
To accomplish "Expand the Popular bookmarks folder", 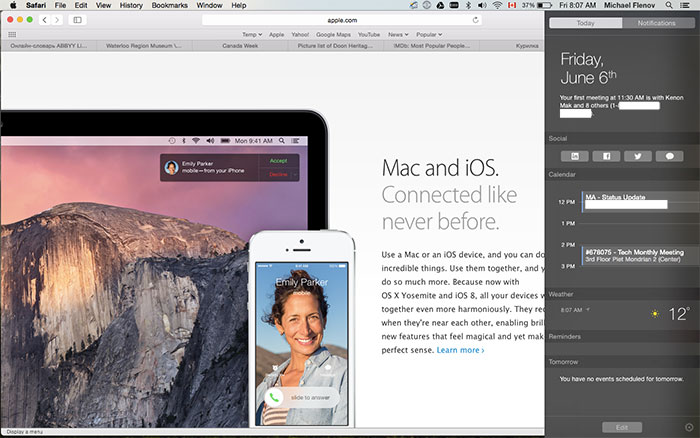I will click(x=429, y=34).
